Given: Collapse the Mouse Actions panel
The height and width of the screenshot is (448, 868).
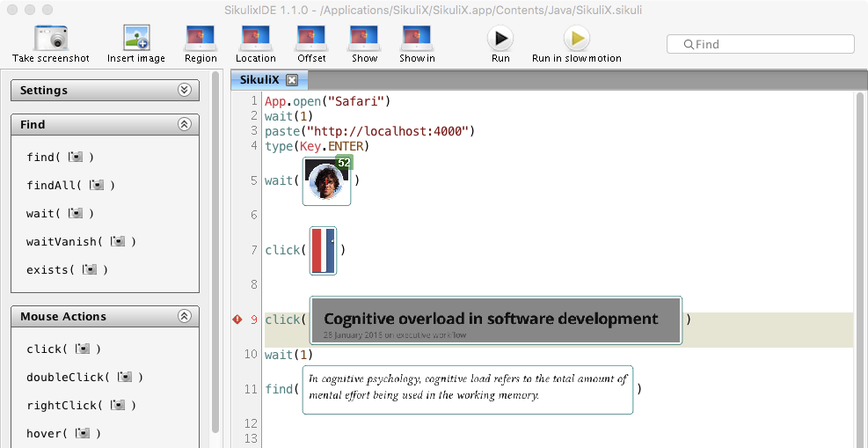Looking at the screenshot, I should (184, 316).
